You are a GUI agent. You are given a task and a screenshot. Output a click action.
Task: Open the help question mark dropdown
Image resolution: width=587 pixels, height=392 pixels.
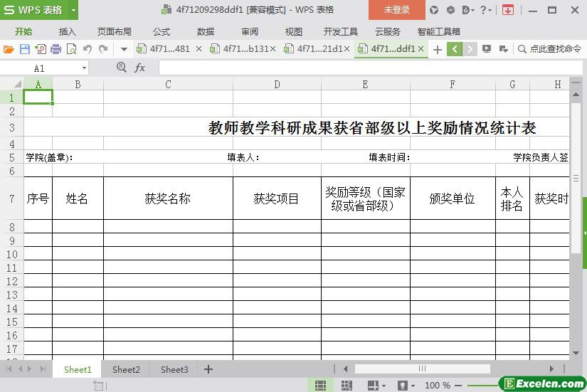point(485,10)
